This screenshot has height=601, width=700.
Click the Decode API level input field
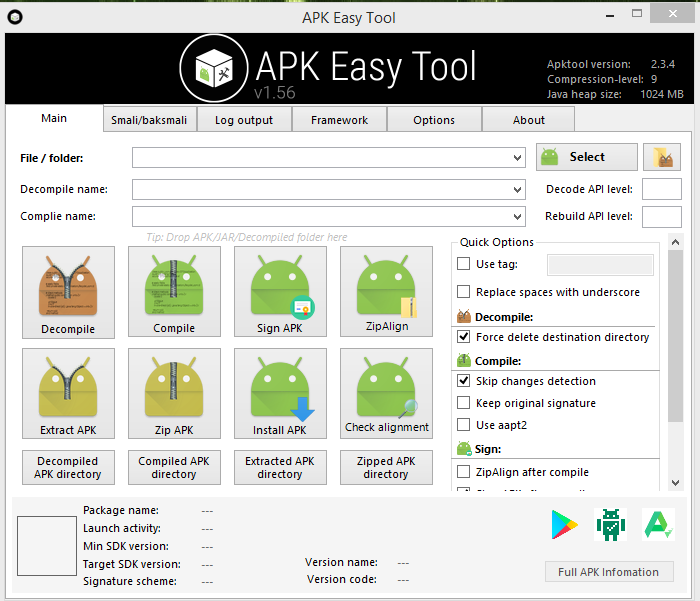(662, 189)
